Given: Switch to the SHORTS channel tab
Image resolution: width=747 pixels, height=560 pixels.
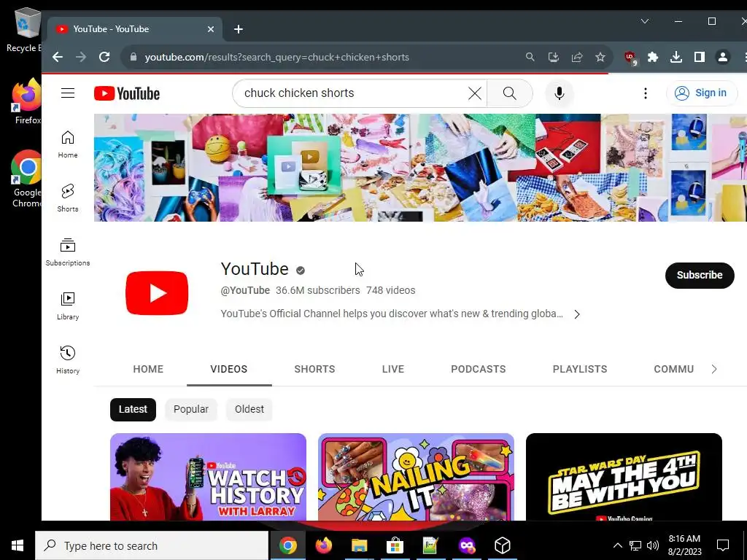Looking at the screenshot, I should 314,369.
